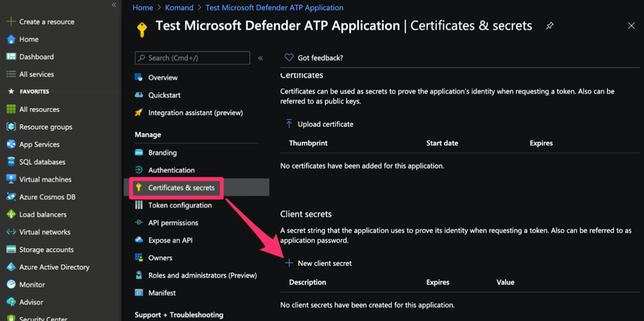Viewport: 644px width, 321px height.
Task: Go to Home in the breadcrumb
Action: [x=142, y=8]
